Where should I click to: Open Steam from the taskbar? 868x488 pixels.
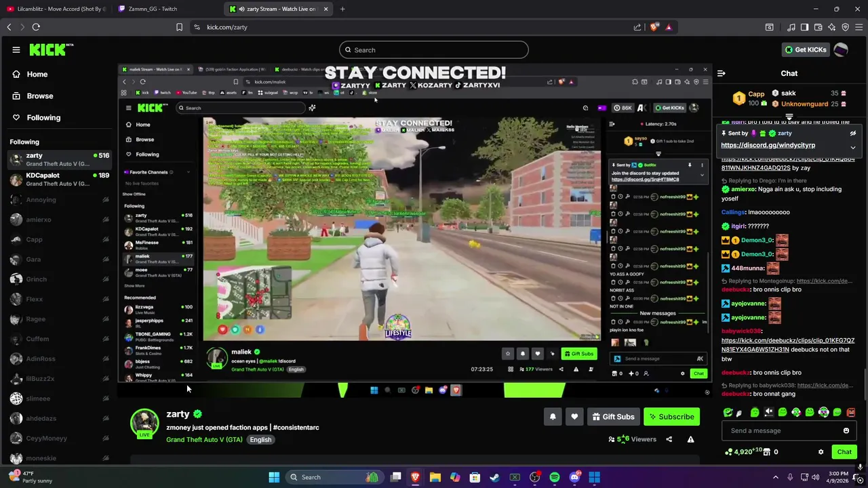(x=494, y=477)
